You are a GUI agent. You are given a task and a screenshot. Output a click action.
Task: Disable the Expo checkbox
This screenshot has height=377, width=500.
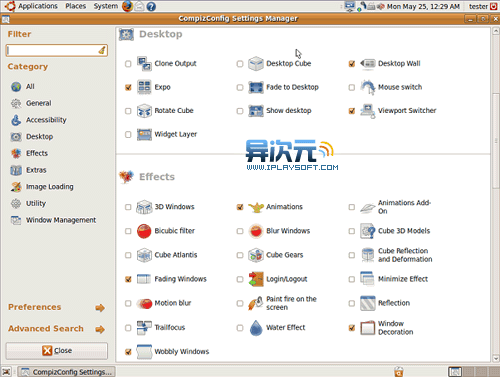pos(128,87)
